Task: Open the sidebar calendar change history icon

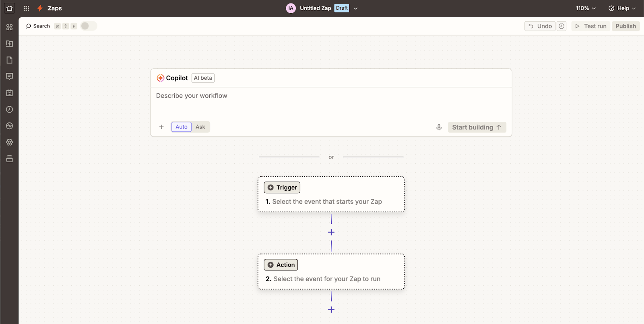Action: click(9, 93)
